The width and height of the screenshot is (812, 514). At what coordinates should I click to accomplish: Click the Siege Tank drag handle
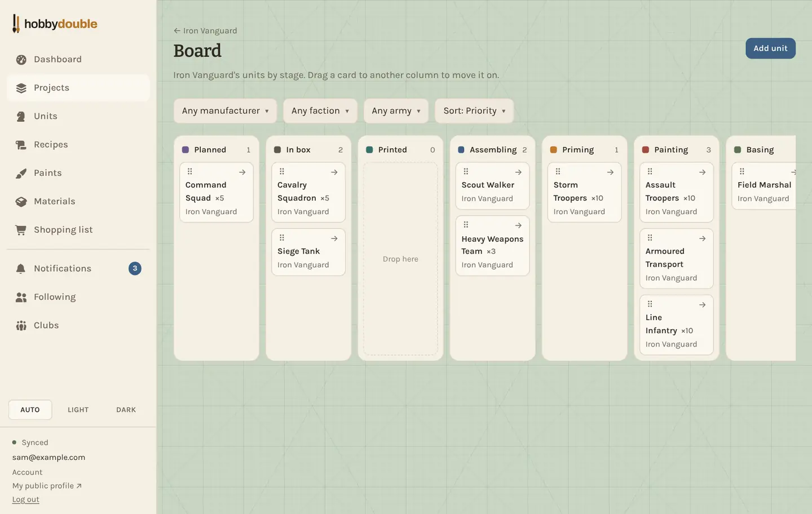[282, 238]
